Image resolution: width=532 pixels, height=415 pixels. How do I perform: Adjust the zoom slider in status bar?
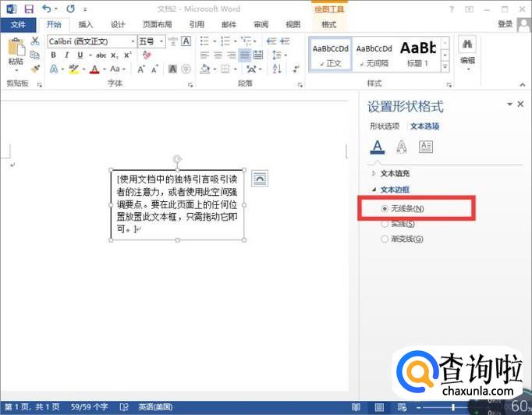click(x=453, y=407)
